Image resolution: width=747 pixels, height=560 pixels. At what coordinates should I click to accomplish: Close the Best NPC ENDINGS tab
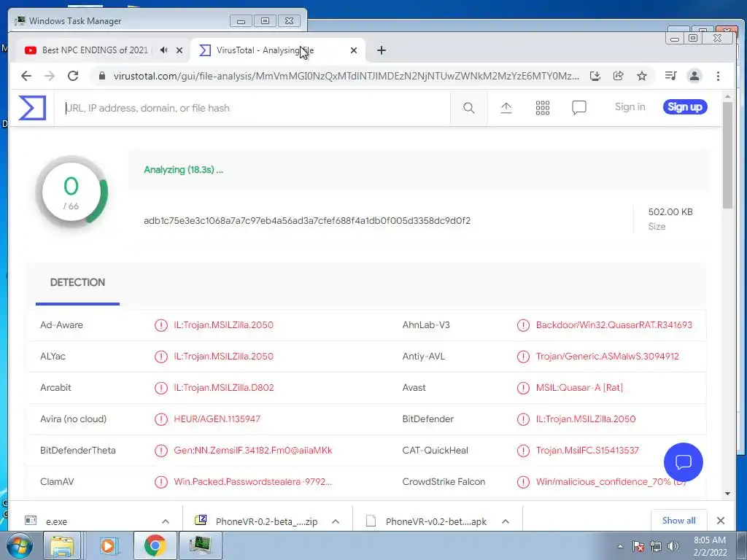tap(179, 50)
